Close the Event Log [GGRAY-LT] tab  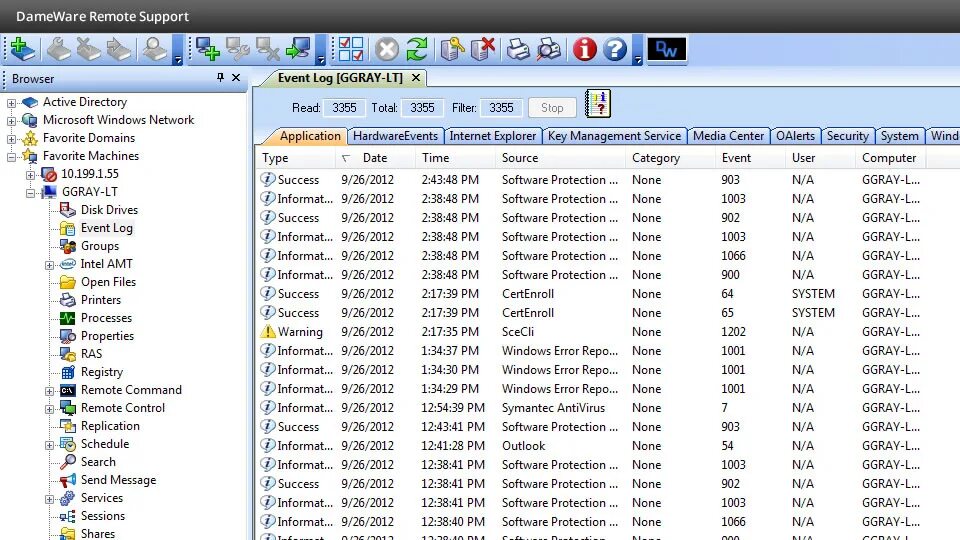coord(416,78)
